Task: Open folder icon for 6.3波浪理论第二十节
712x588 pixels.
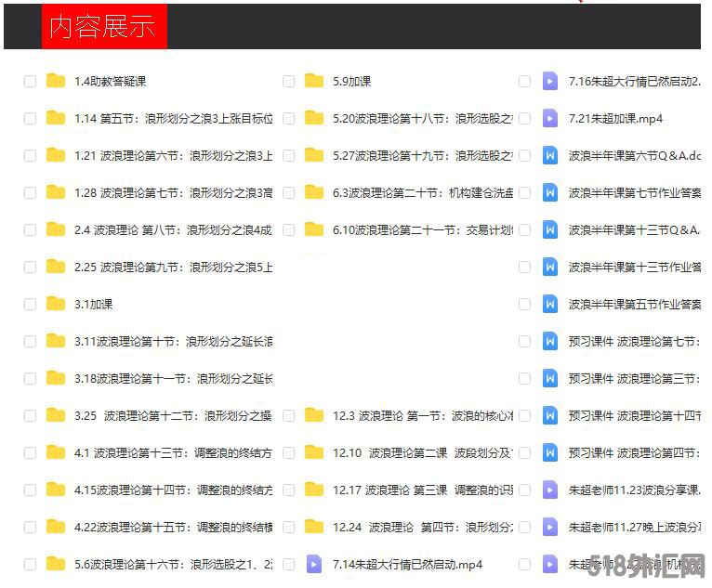Action: (x=314, y=192)
